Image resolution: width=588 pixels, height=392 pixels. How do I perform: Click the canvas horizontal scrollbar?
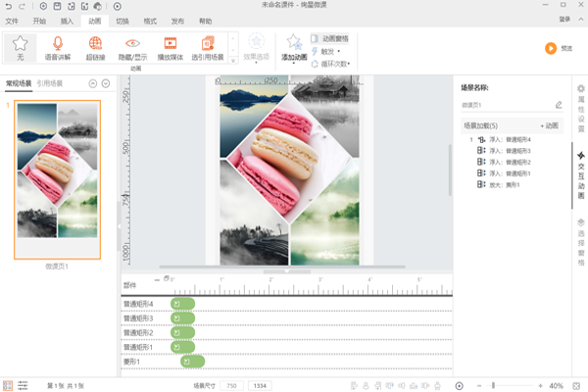(282, 267)
